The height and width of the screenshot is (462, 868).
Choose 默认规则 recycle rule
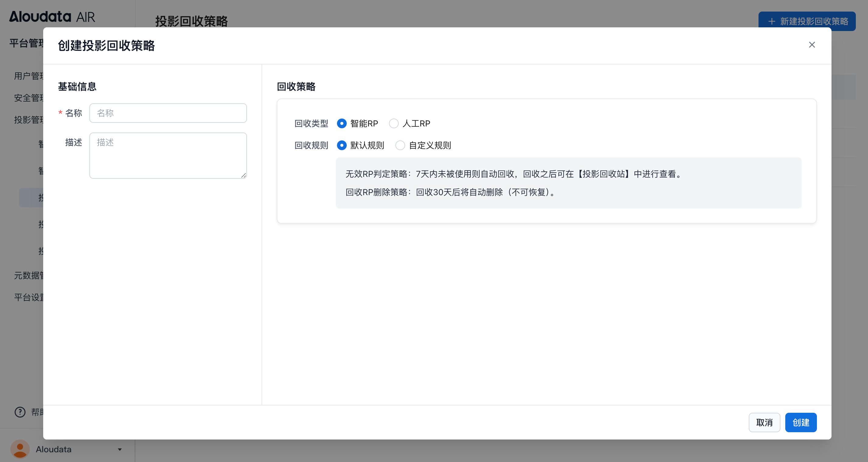point(342,146)
